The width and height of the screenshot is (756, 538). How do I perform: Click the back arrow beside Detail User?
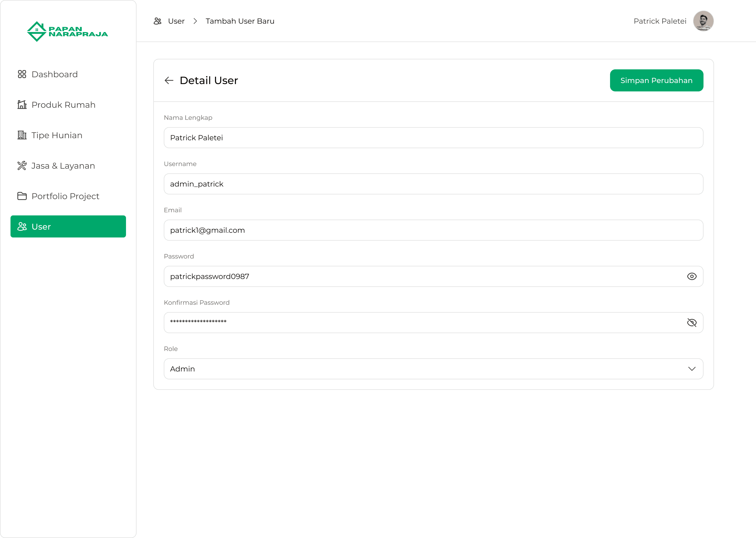tap(169, 80)
